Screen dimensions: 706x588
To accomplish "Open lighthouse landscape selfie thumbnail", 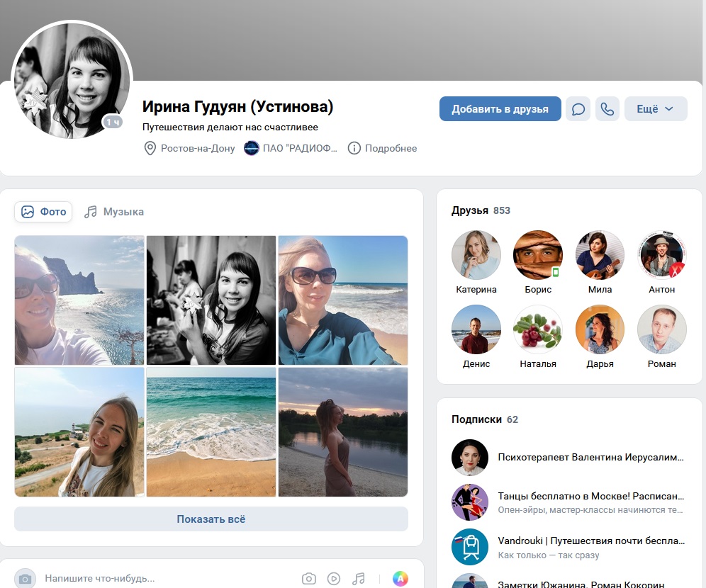I will coord(79,432).
